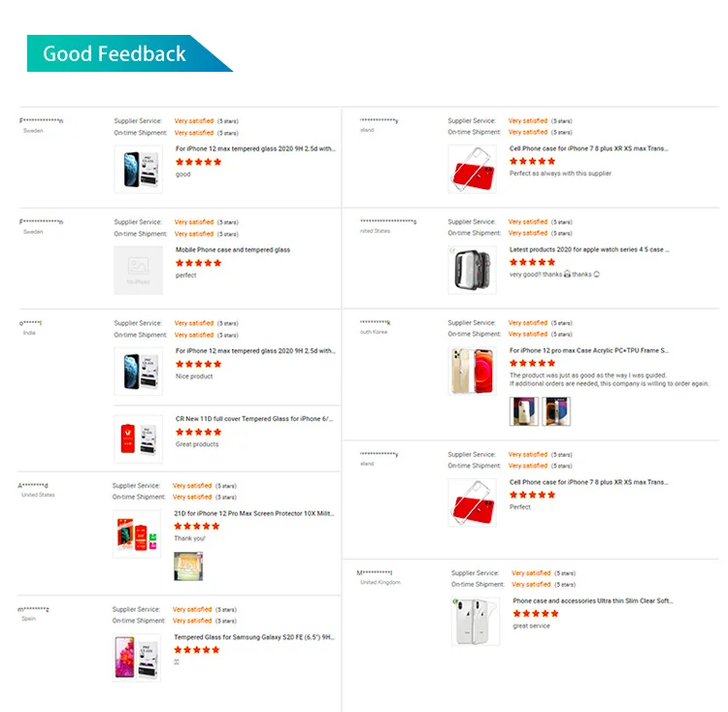The image size is (728, 712).
Task: Open 'CR New 11D full cover Tempered Glass' link
Action: [x=254, y=419]
